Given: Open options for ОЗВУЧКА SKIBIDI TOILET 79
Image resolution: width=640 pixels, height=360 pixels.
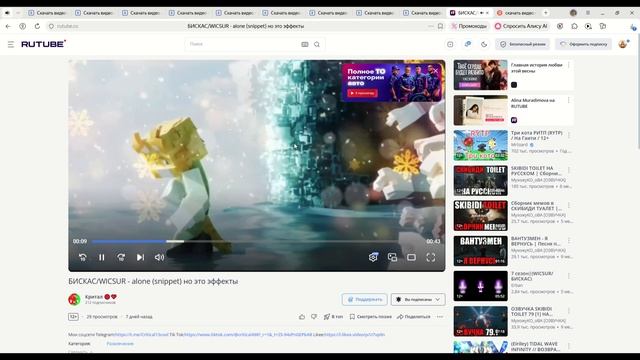Looking at the screenshot, I should coord(569,311).
